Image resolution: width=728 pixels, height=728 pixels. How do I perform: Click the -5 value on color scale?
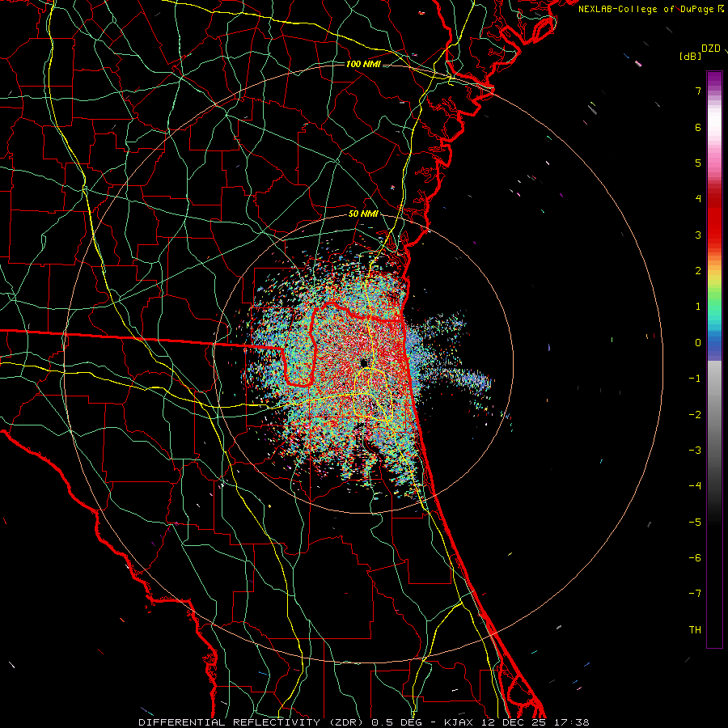click(695, 523)
